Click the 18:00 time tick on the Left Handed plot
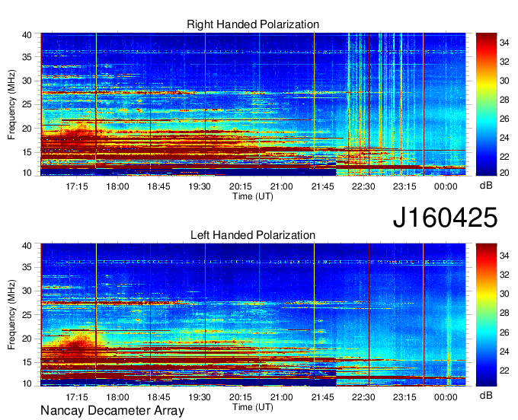518x420 pixels. (117, 397)
